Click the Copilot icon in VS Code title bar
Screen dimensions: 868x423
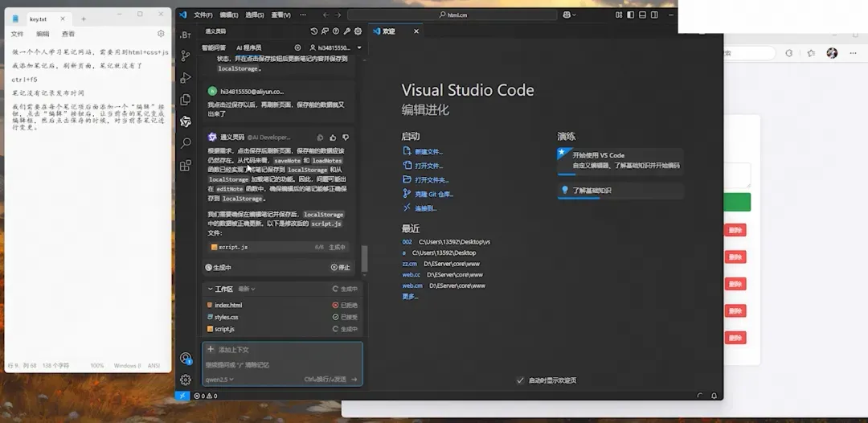pos(567,15)
